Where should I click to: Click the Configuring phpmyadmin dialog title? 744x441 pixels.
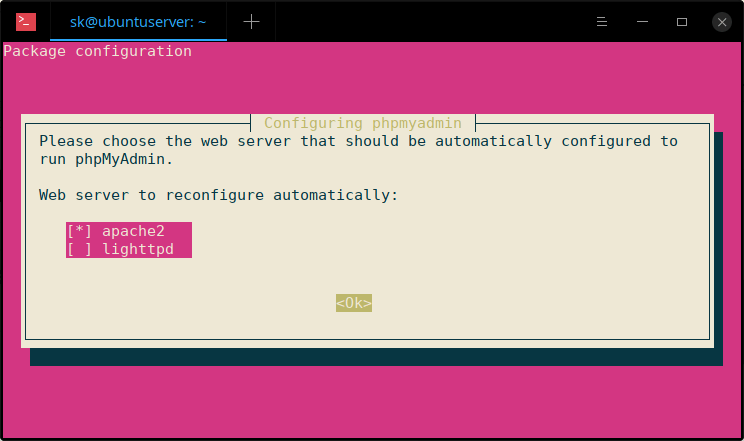(363, 123)
